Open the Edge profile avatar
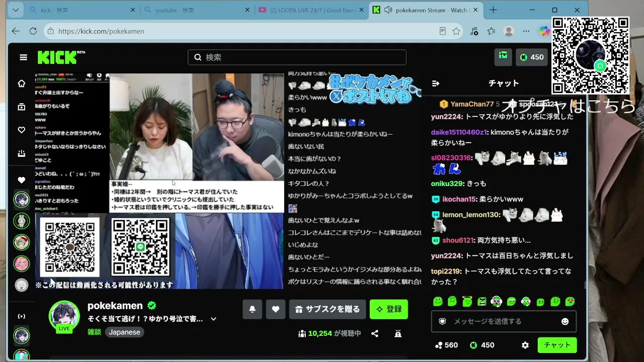The width and height of the screenshot is (644, 362). tap(509, 31)
